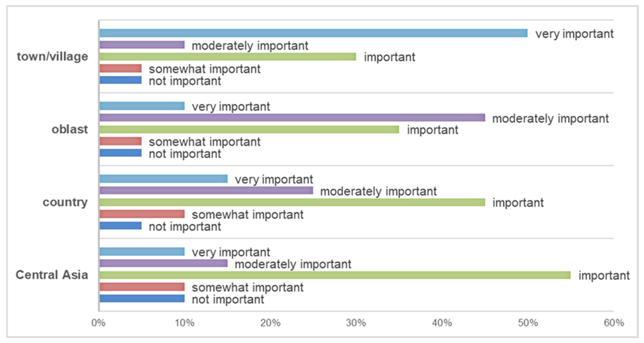Select the 'country' category axis label

click(x=65, y=202)
